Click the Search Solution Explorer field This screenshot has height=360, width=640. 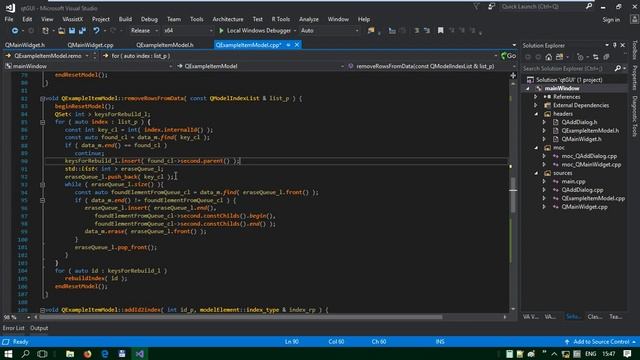pyautogui.click(x=567, y=69)
